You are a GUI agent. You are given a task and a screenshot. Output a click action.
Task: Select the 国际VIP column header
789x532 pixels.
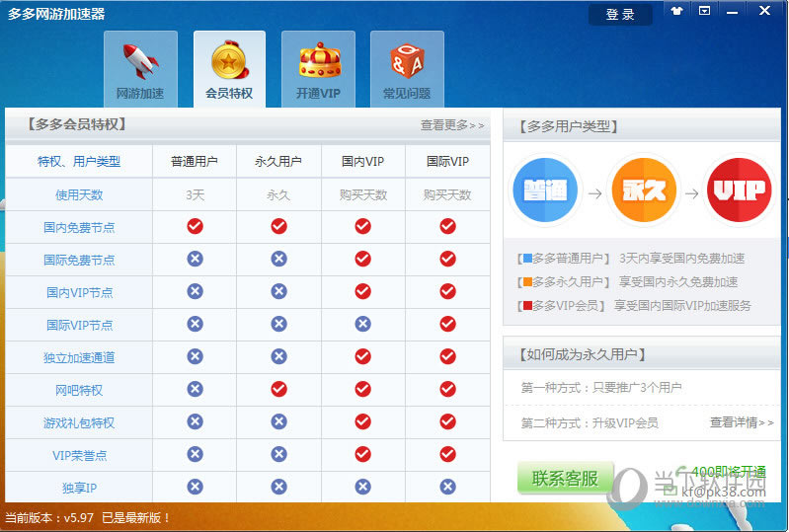click(447, 161)
